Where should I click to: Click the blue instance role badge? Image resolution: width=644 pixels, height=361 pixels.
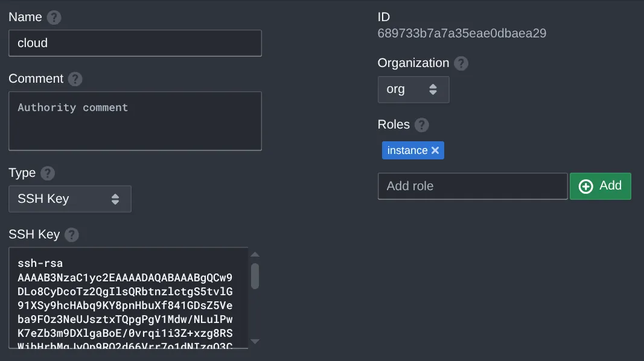(408, 150)
